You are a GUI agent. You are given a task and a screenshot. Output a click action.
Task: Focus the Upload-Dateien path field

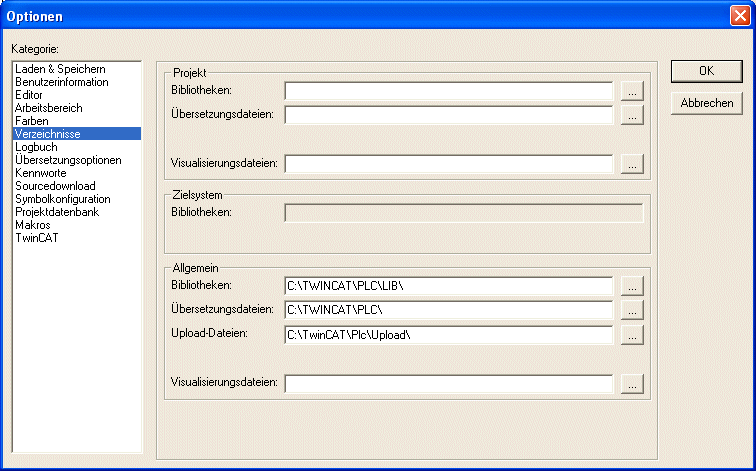point(448,335)
